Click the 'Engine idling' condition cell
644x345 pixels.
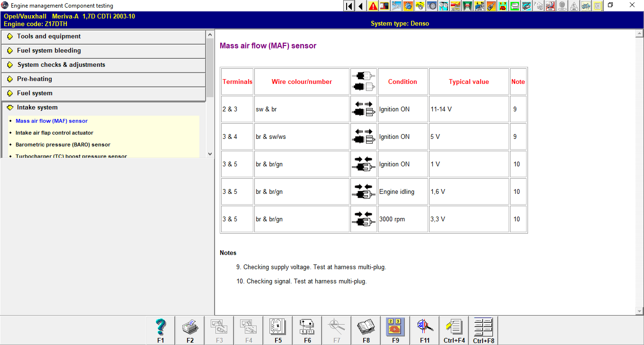403,191
